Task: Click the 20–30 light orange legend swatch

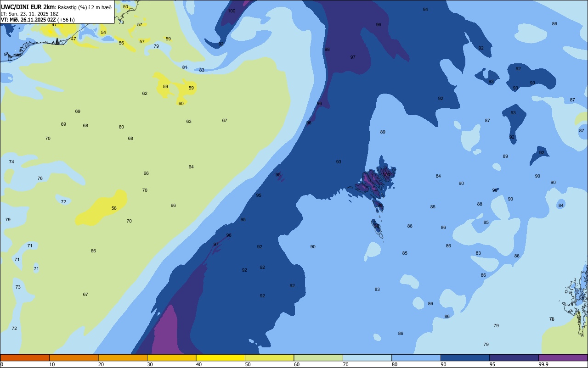Action: tap(123, 357)
